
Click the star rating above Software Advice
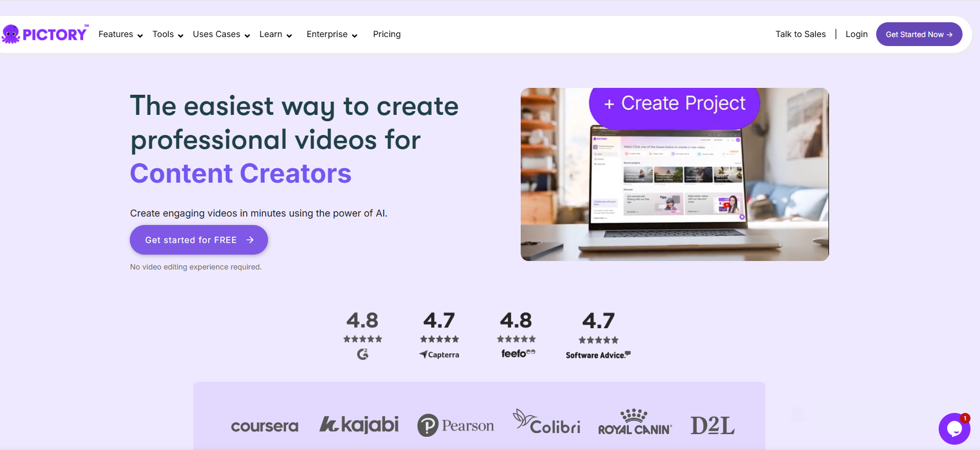tap(599, 340)
